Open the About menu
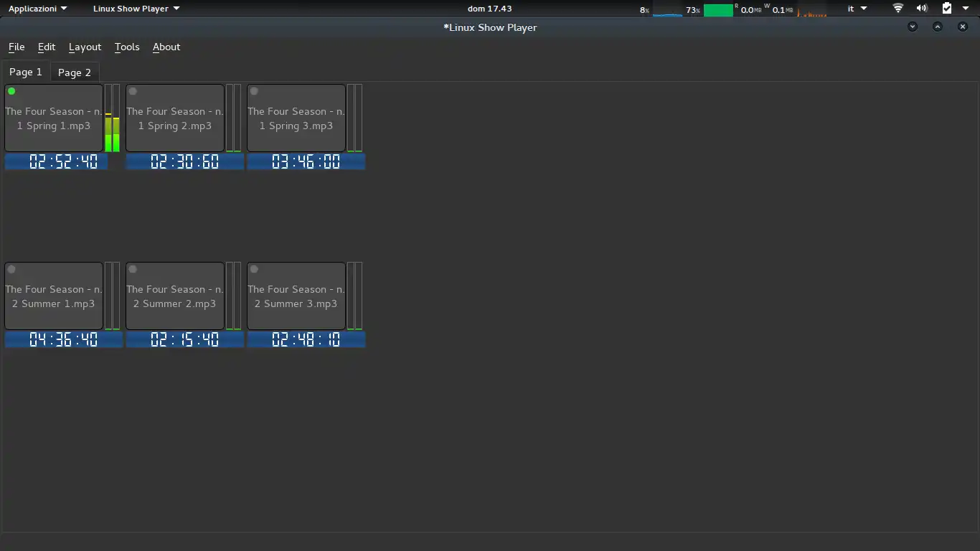The width and height of the screenshot is (980, 551). coord(166,47)
